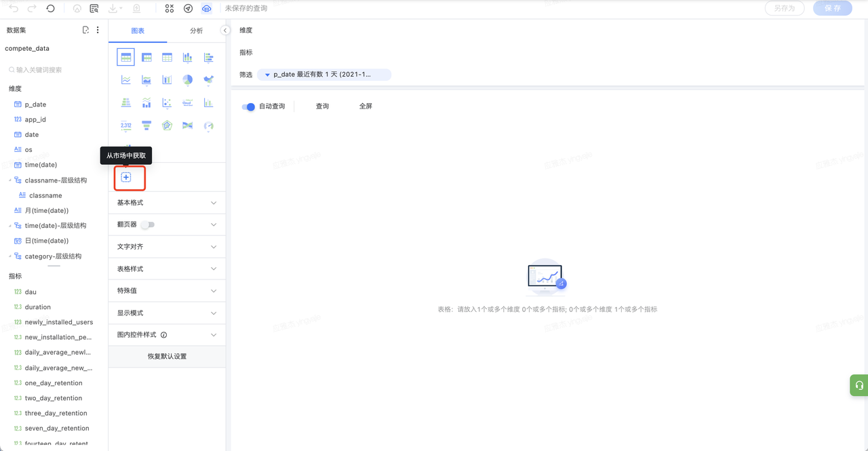Click the keyword search input field
Viewport: 868px width, 451px height.
pyautogui.click(x=54, y=70)
